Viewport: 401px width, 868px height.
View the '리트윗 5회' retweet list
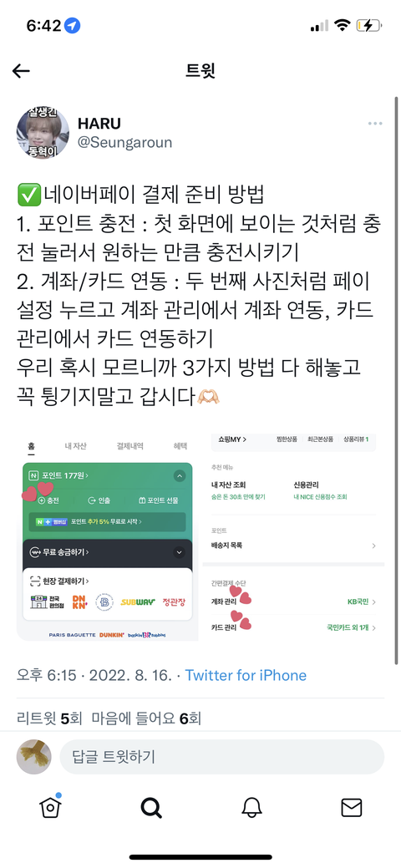(49, 718)
